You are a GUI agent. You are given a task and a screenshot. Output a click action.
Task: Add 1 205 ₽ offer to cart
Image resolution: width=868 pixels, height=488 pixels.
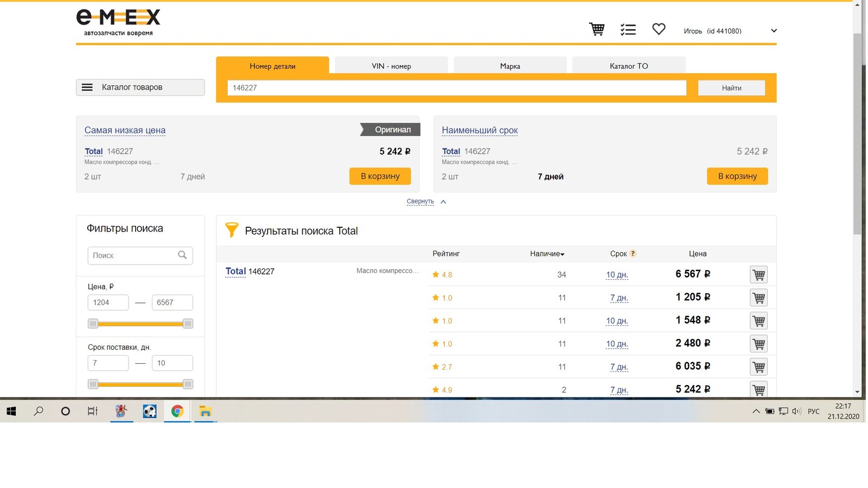pos(759,298)
